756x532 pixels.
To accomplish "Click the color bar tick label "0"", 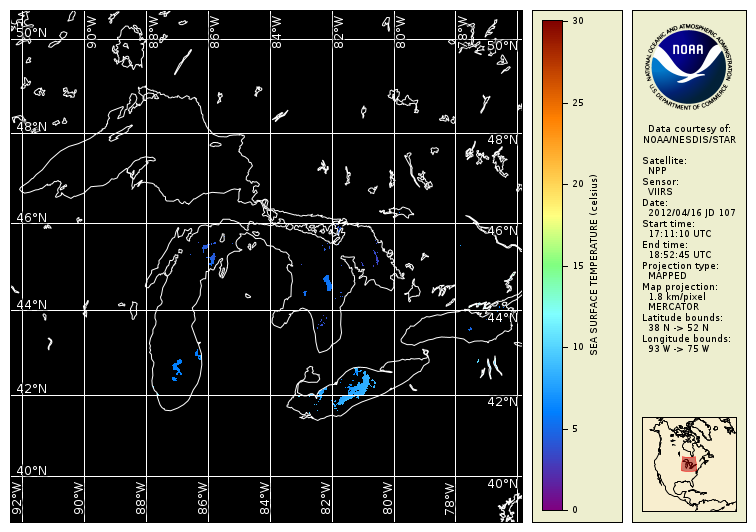I will tap(575, 509).
